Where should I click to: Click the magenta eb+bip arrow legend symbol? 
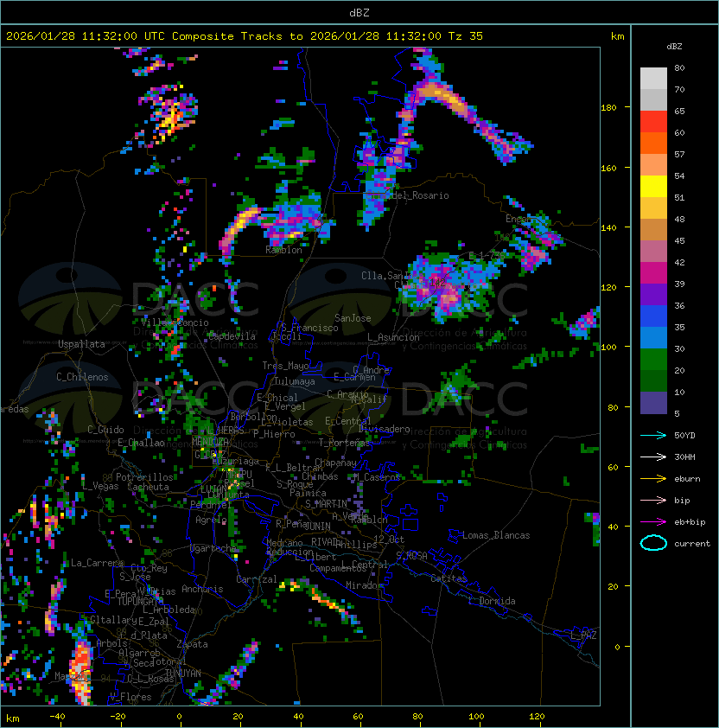click(x=653, y=522)
